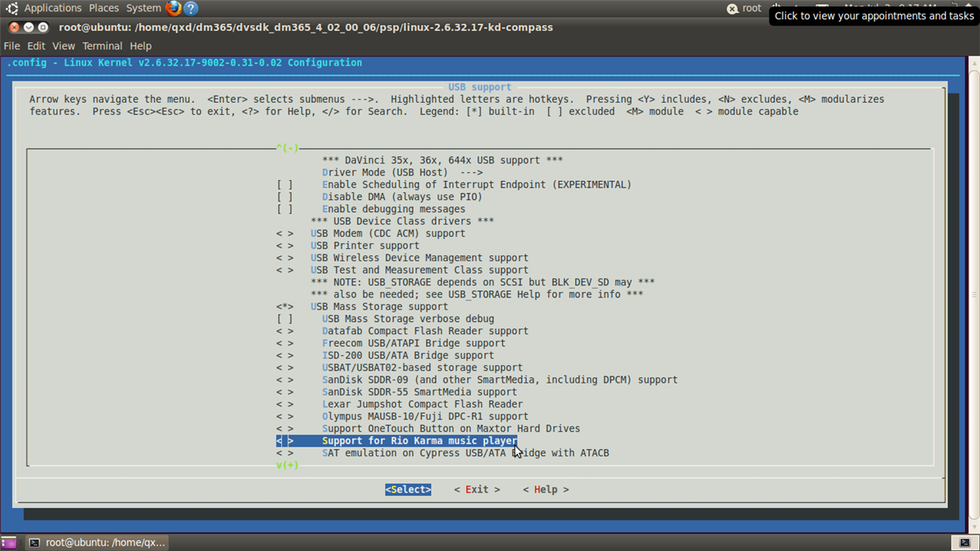The image size is (980, 551).
Task: Toggle USB Modem (CDC ACM) support option
Action: pos(284,234)
